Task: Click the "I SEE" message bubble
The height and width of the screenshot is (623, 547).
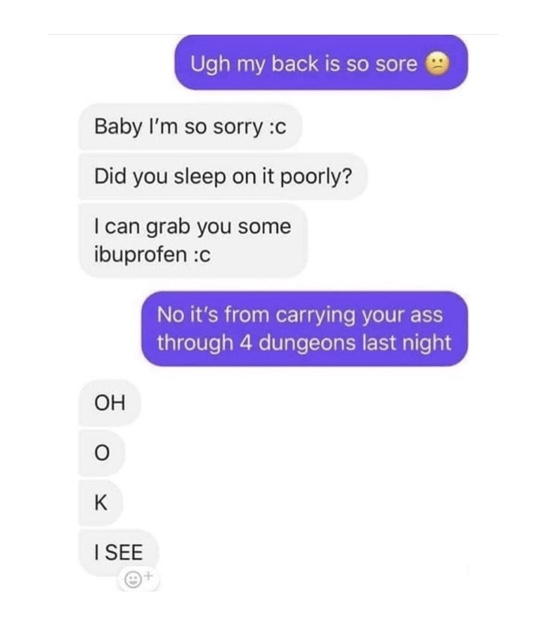Action: (118, 552)
